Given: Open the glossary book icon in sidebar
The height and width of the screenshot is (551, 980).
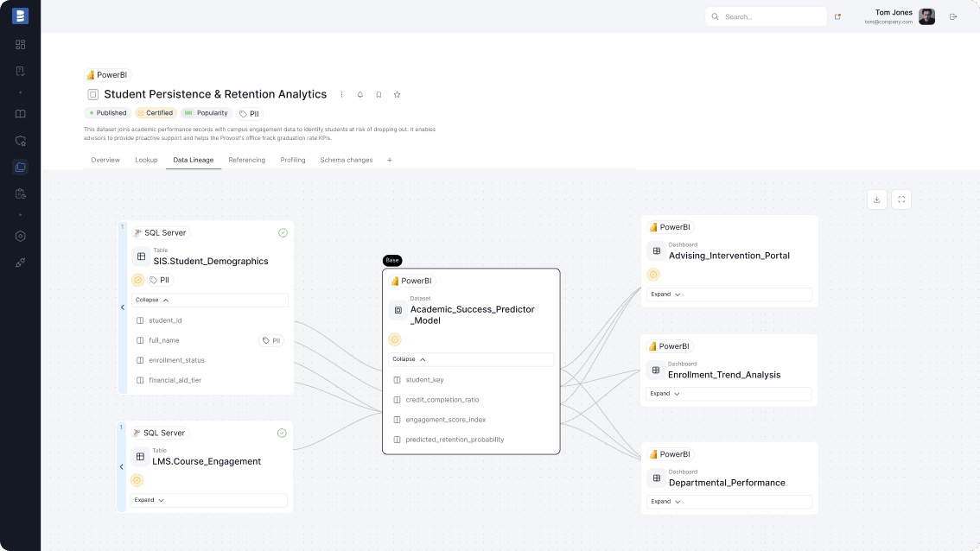Looking at the screenshot, I should coord(20,113).
